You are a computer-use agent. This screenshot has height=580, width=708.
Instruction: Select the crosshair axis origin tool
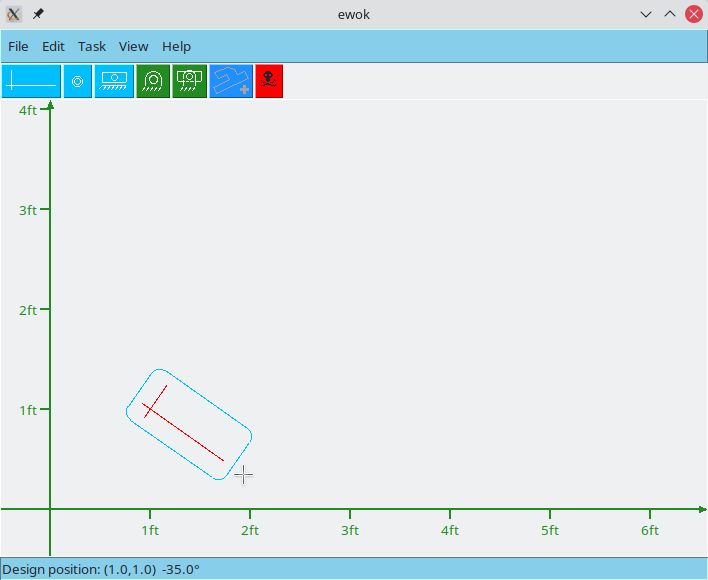point(31,81)
